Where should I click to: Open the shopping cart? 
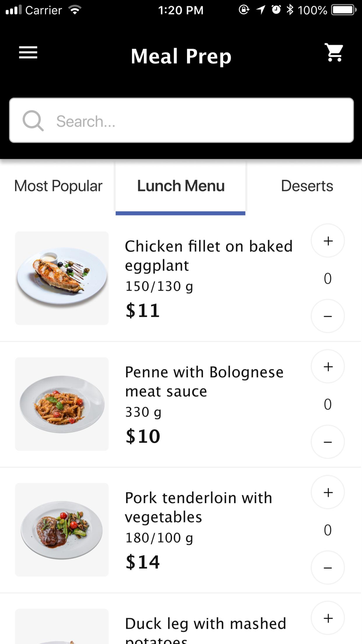pos(334,52)
